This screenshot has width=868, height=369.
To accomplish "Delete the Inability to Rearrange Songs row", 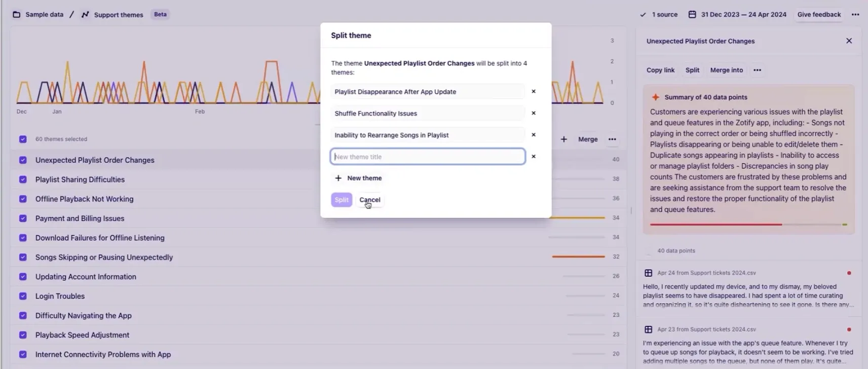I will point(533,135).
